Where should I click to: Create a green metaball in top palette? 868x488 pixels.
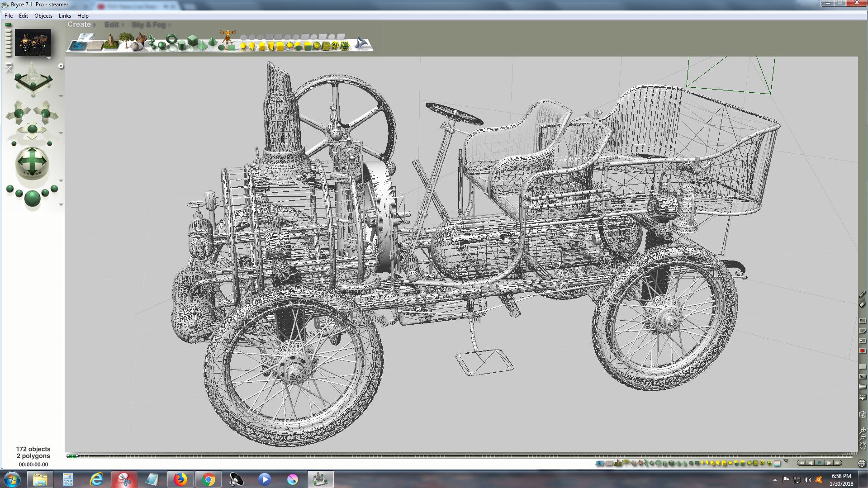(x=152, y=42)
